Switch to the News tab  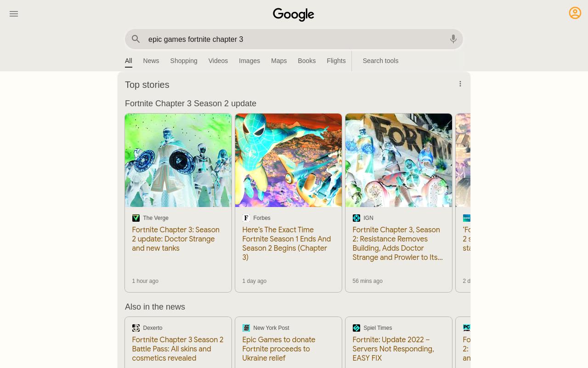(151, 61)
